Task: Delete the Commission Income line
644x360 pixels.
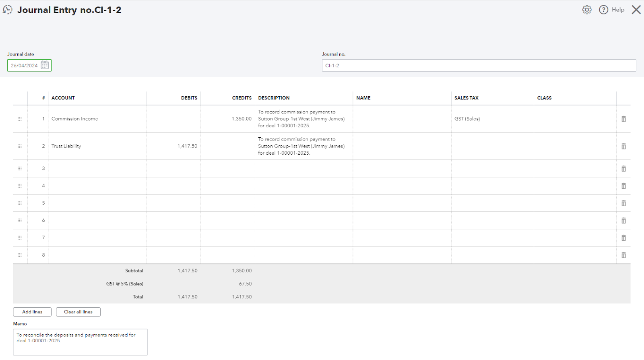Action: 623,119
